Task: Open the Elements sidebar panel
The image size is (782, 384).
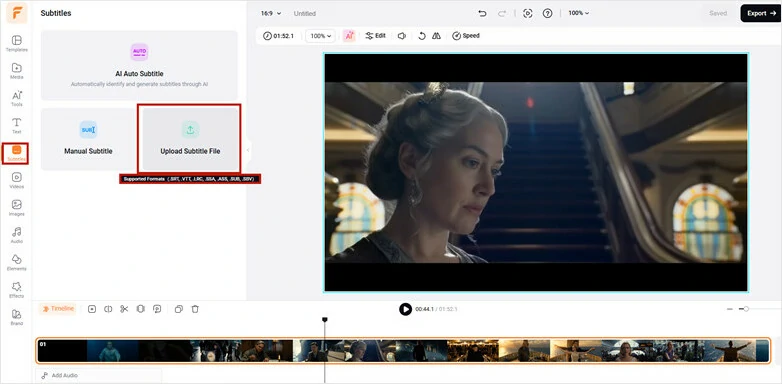Action: tap(16, 262)
